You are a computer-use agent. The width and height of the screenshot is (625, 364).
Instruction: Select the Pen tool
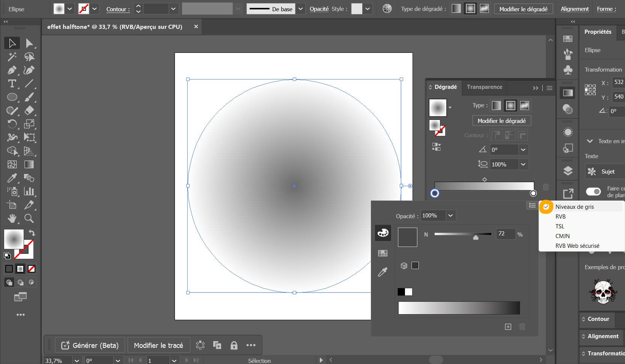[12, 70]
